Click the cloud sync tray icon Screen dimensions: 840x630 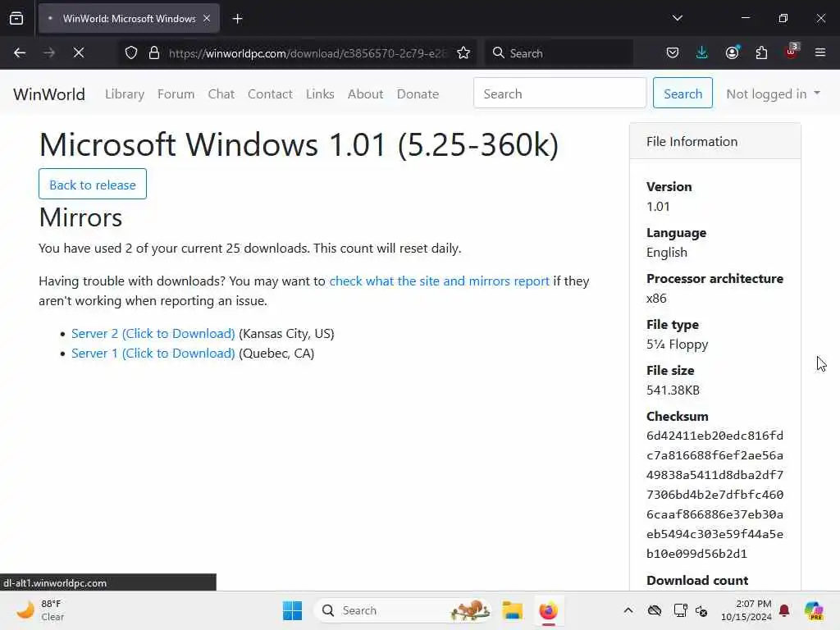(x=654, y=610)
